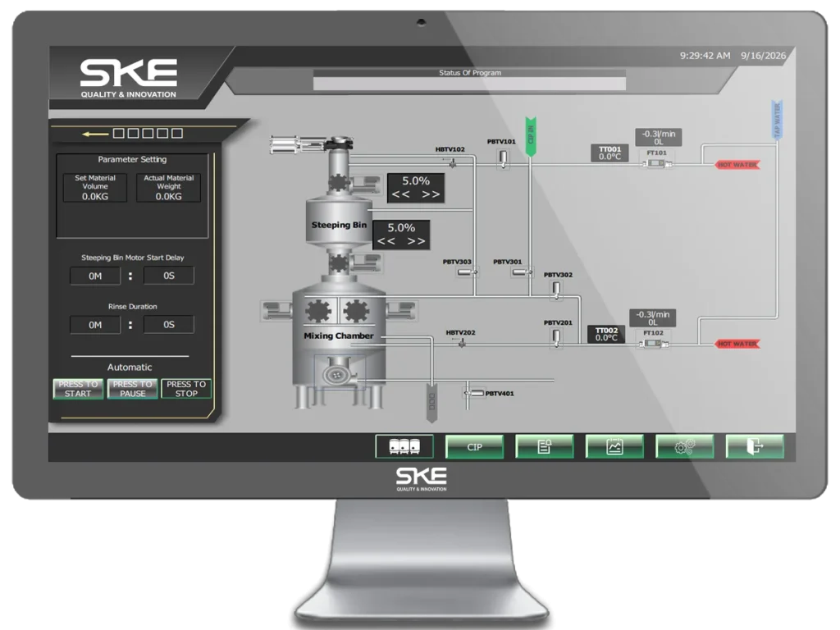
Task: Click the exit door icon
Action: [x=755, y=446]
